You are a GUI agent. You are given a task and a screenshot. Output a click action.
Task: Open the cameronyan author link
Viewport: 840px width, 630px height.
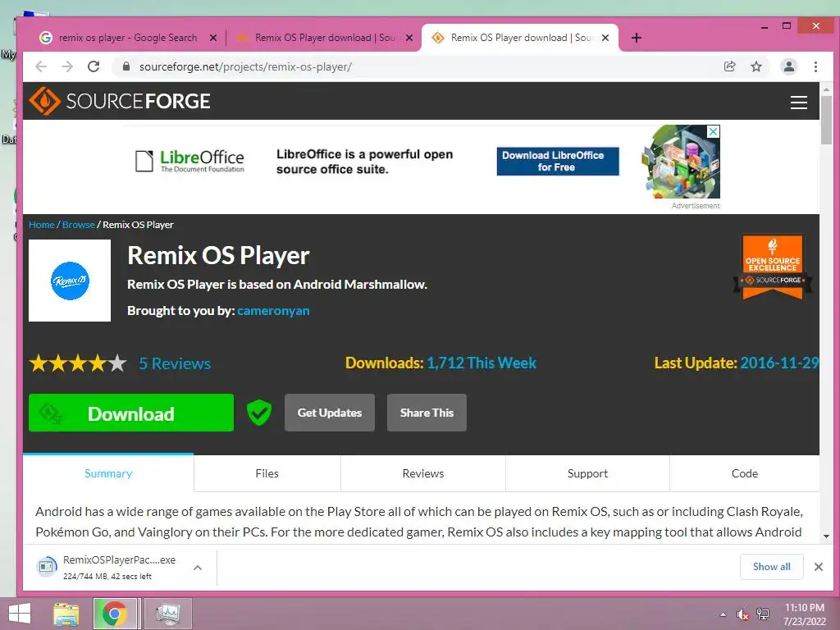pos(273,311)
